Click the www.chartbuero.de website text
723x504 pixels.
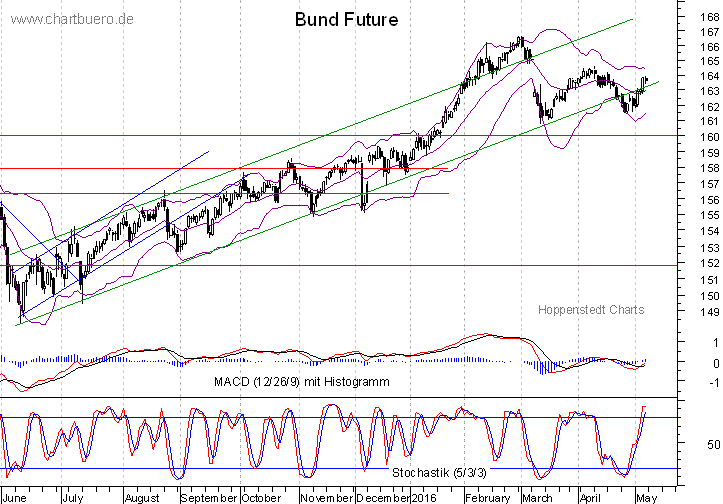72,19
